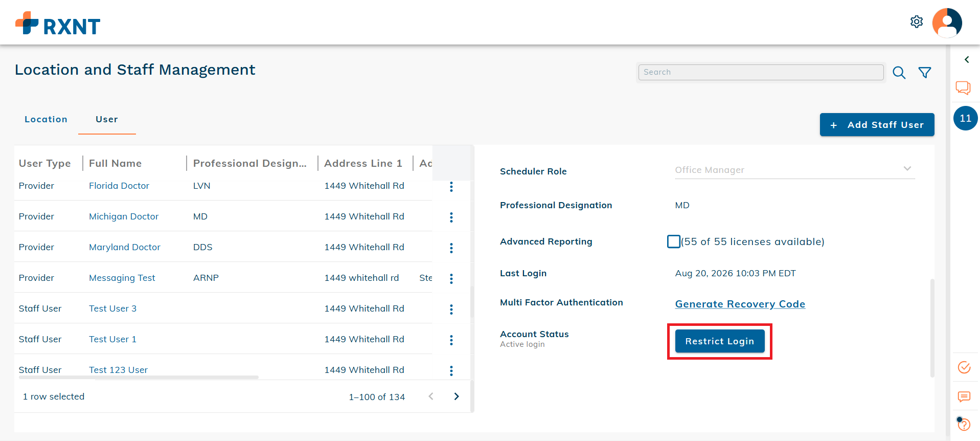Open row menu for Test 123 User
This screenshot has height=441, width=980.
pos(451,371)
